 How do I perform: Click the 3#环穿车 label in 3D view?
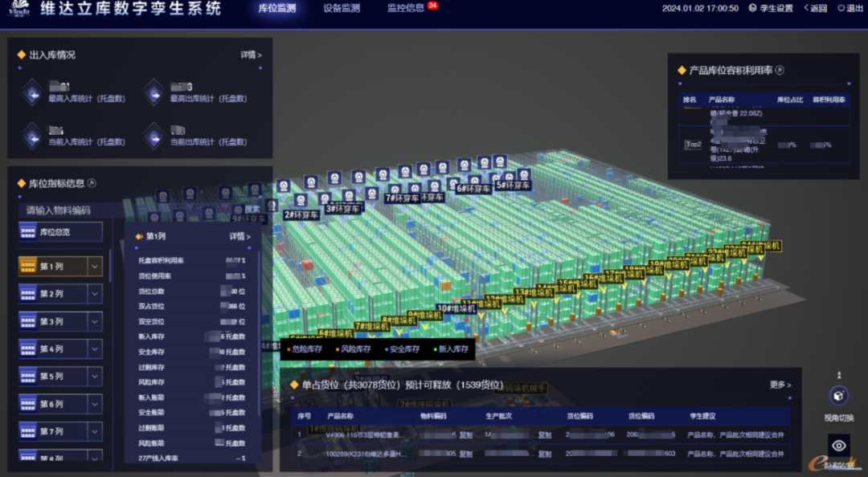pos(342,209)
